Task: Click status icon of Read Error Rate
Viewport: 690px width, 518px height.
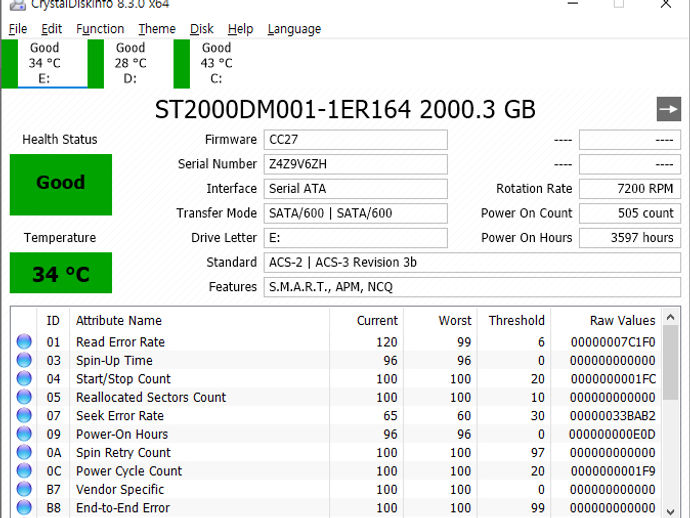Action: pos(24,342)
